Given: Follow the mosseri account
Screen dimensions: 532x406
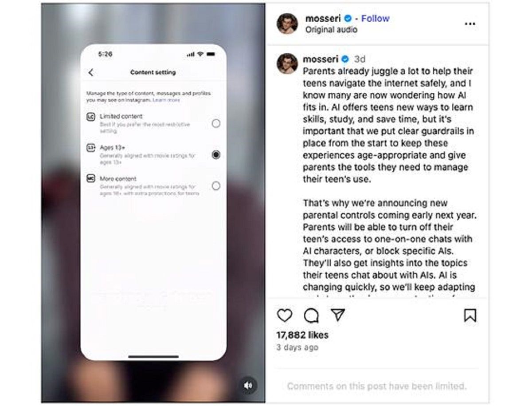Looking at the screenshot, I should tap(375, 19).
